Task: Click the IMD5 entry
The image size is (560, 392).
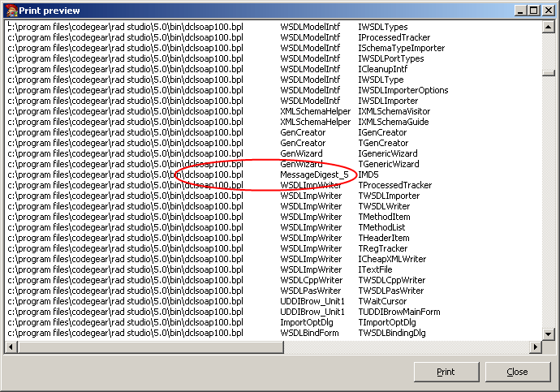Action: 368,174
